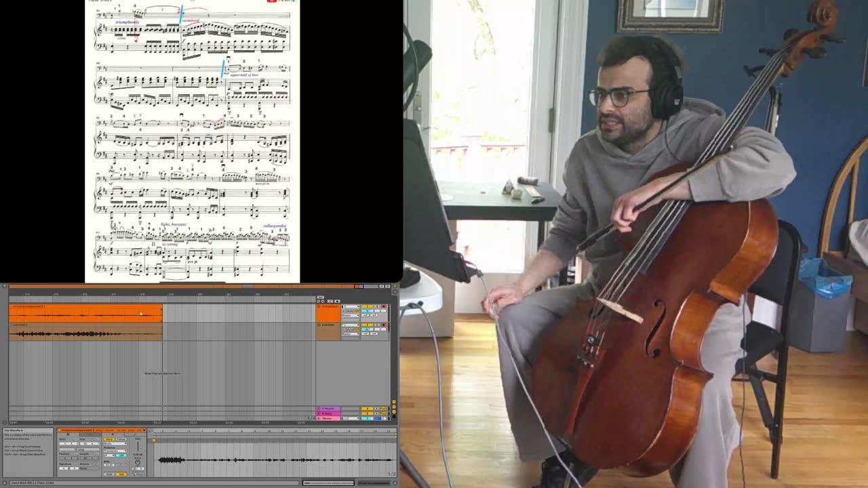Viewport: 868px width, 488px height.
Task: Click the RAM mode button
Action: (x=109, y=474)
